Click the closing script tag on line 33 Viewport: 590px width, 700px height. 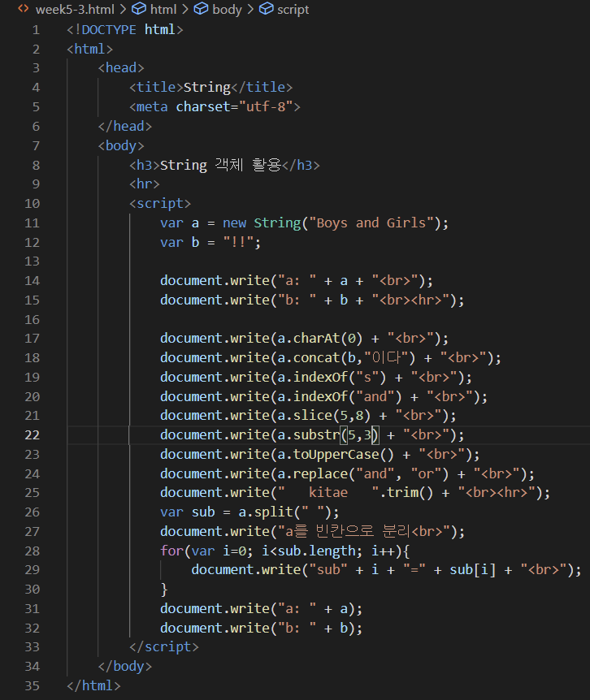click(164, 647)
